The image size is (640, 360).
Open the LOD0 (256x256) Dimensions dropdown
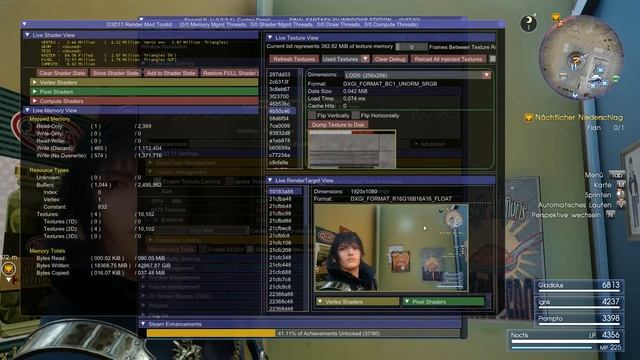pos(417,75)
